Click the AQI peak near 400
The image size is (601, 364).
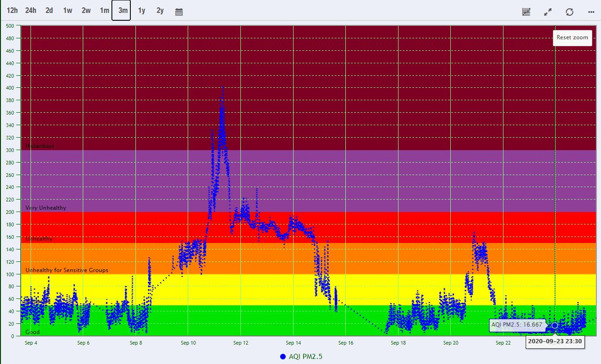[223, 88]
